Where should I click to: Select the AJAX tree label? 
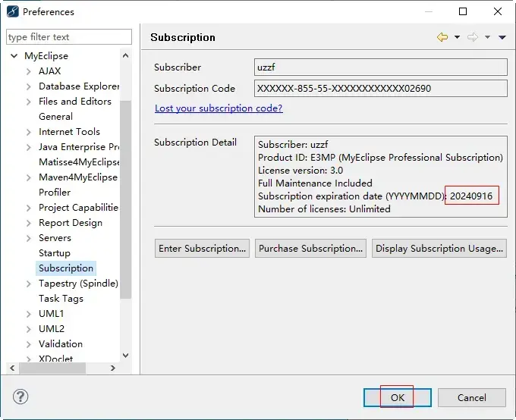click(49, 71)
